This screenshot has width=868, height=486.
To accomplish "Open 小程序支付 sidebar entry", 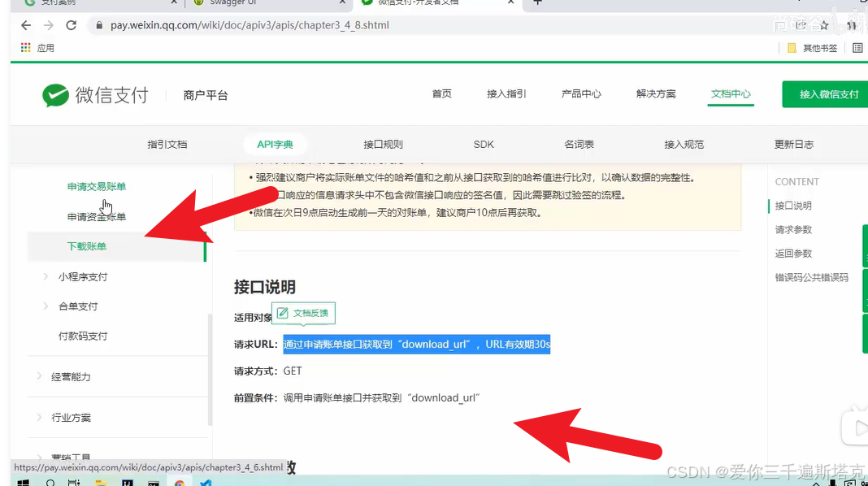I will (83, 277).
